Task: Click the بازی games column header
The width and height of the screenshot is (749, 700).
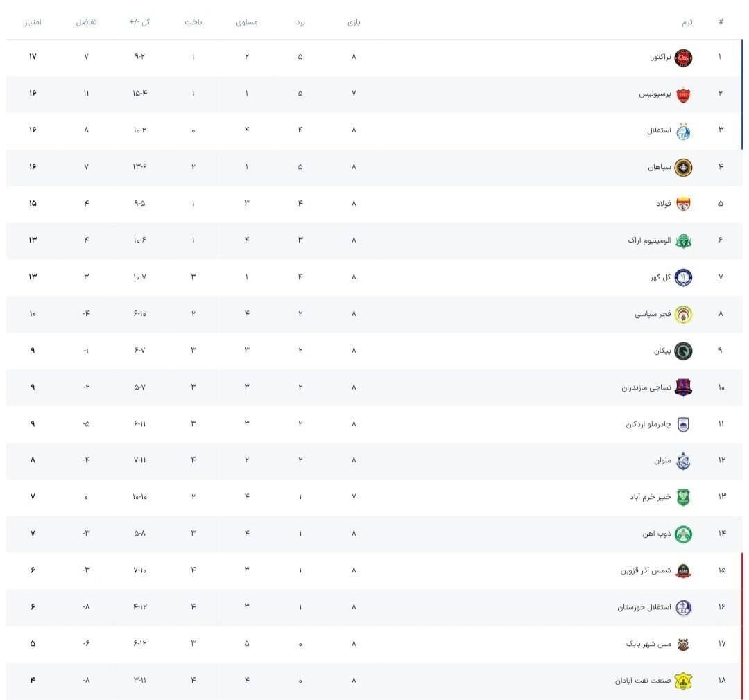Action: [354, 22]
